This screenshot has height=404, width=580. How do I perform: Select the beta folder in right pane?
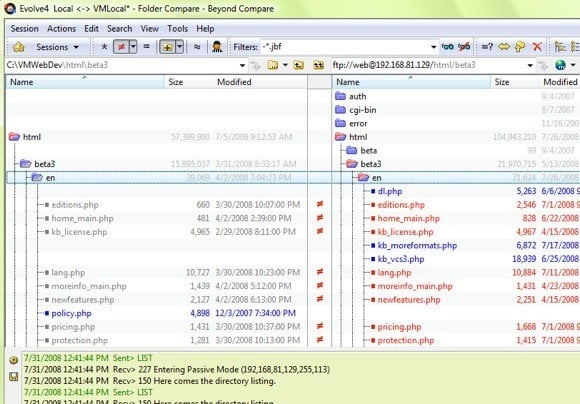(368, 151)
